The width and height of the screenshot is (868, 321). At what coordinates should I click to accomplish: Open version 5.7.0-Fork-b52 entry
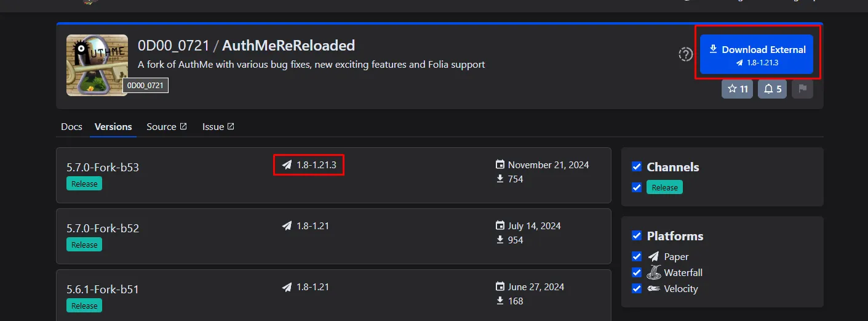[x=103, y=228]
